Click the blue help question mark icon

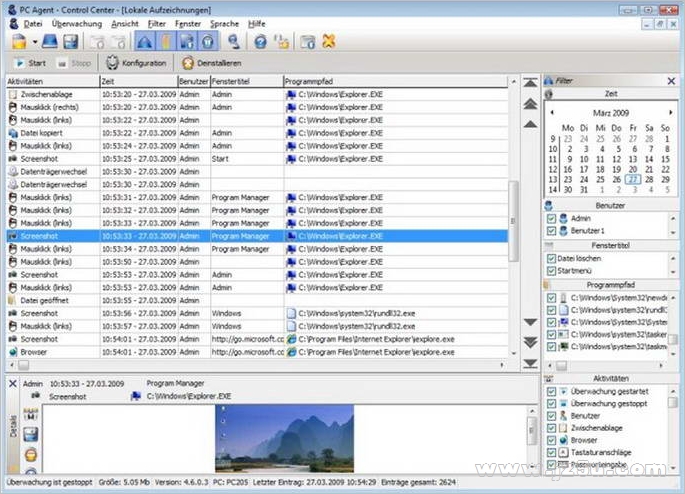pyautogui.click(x=259, y=42)
